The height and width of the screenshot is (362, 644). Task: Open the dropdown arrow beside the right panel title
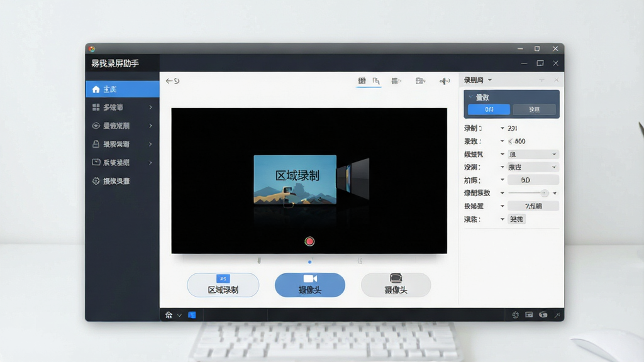pyautogui.click(x=490, y=80)
